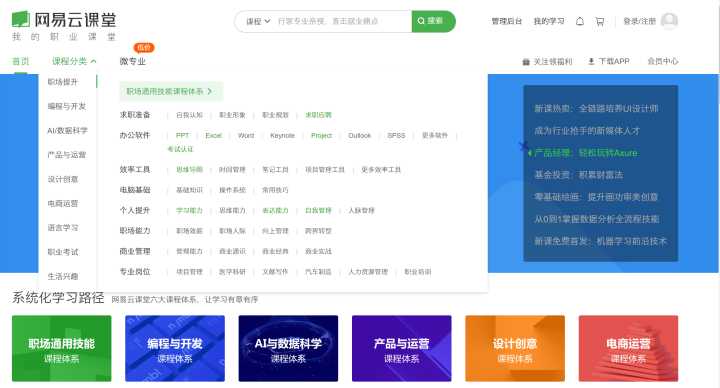Open 我的学习 link
The image size is (720, 388).
point(549,21)
